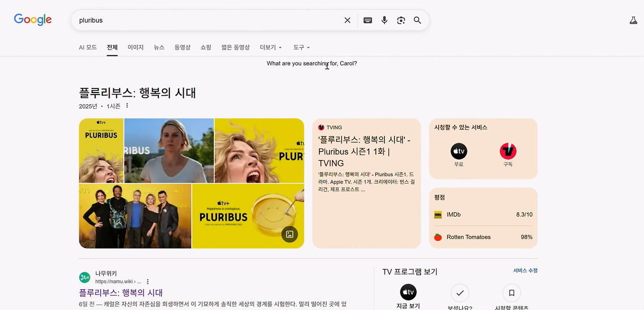Image resolution: width=644 pixels, height=310 pixels.
Task: Open Search Labs flask icon
Action: pos(633,20)
